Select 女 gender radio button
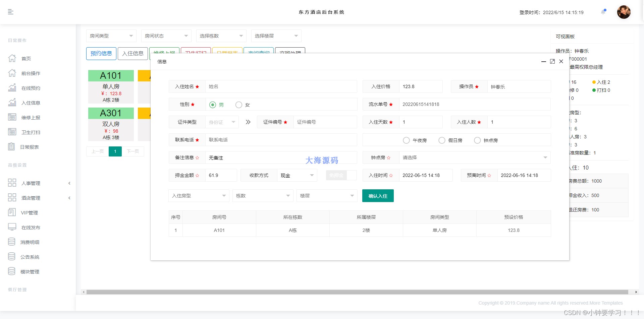This screenshot has width=644, height=319. (x=239, y=105)
